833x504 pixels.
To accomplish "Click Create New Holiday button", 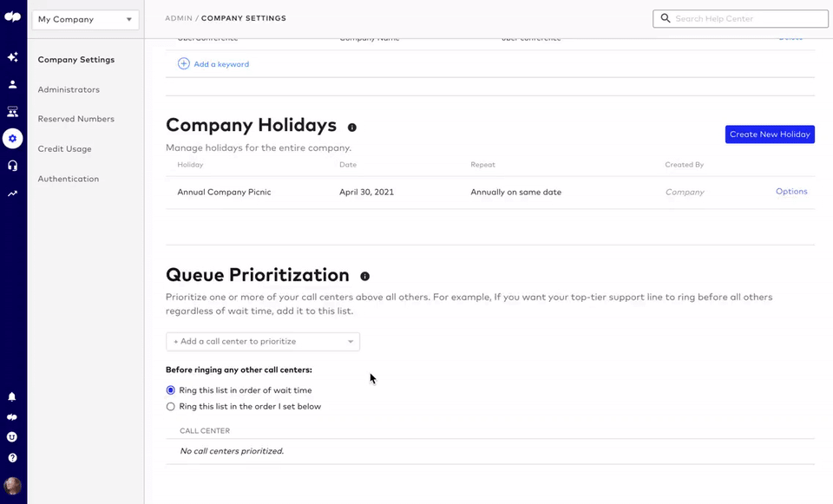I will tap(770, 134).
